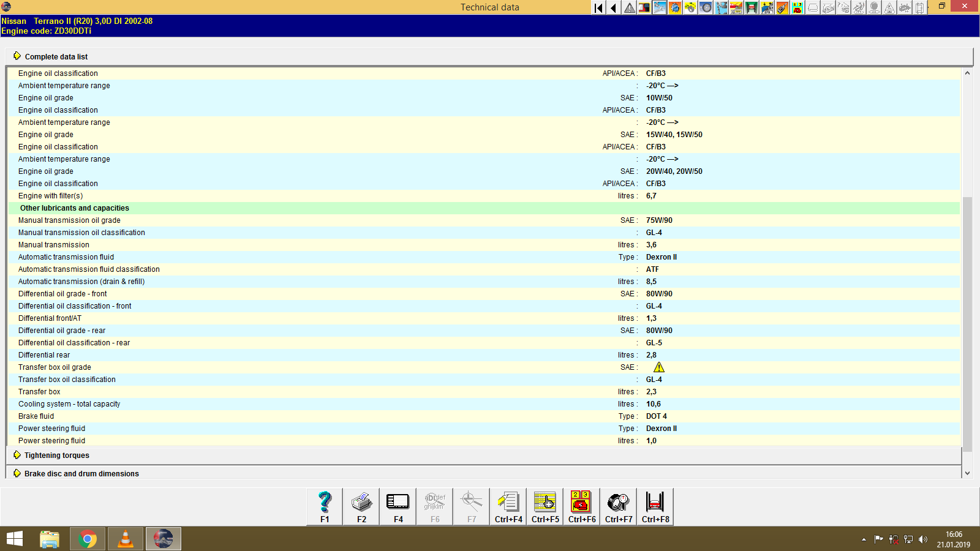Screen dimensions: 980x551
Task: Print the data list via the F2 printer icon
Action: (361, 506)
